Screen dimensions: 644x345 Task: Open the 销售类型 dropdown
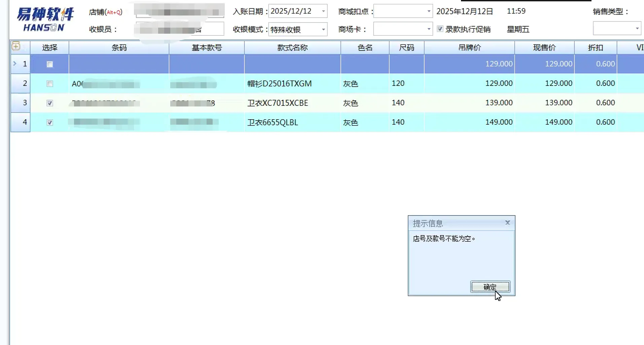pyautogui.click(x=637, y=29)
